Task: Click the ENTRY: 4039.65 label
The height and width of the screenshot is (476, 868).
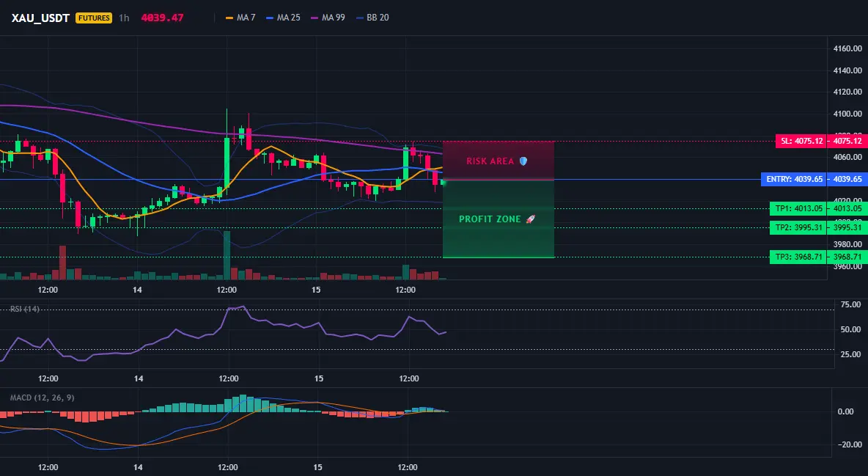Action: click(x=794, y=179)
